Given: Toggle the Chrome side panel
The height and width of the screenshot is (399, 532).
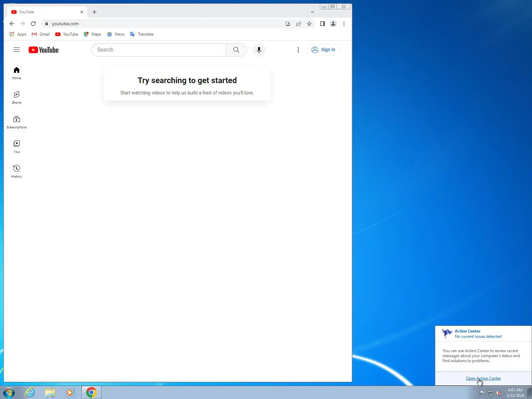Looking at the screenshot, I should coord(322,24).
